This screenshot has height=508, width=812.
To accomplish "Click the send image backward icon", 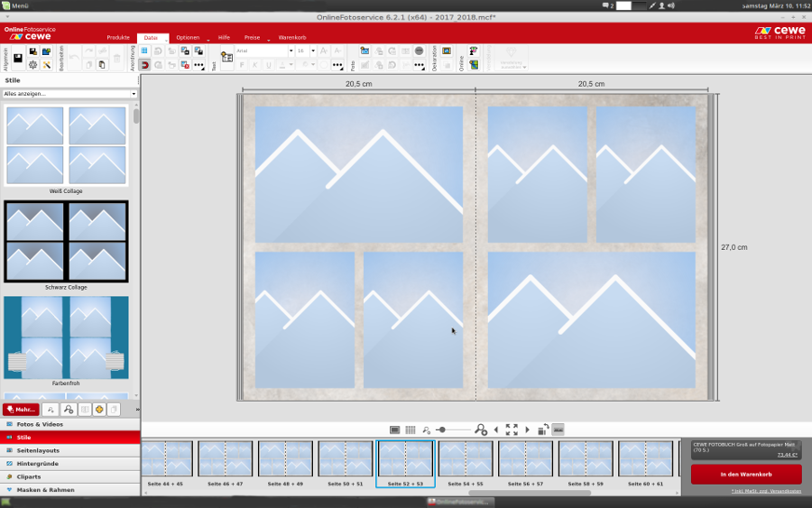I will [198, 51].
